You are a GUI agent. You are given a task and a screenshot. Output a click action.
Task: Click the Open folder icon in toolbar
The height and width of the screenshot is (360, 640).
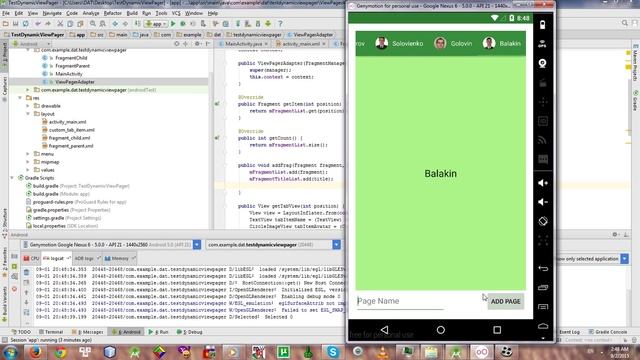click(x=6, y=24)
